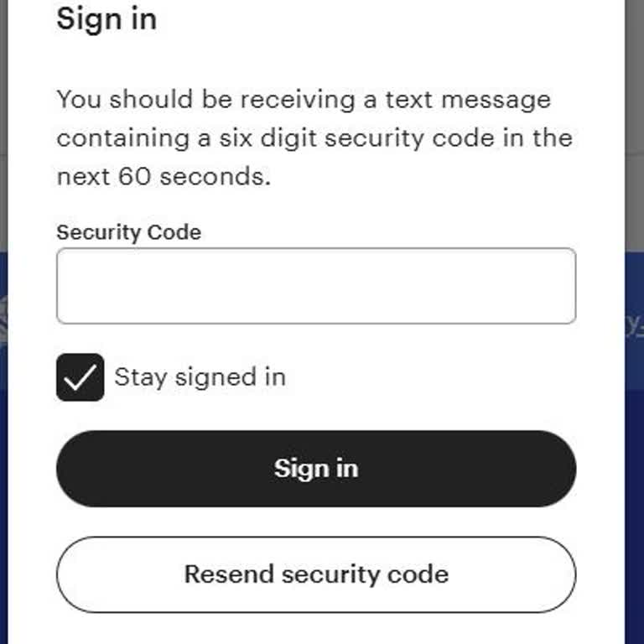The height and width of the screenshot is (644, 644).
Task: Click the six digit code instruction text
Action: (314, 138)
